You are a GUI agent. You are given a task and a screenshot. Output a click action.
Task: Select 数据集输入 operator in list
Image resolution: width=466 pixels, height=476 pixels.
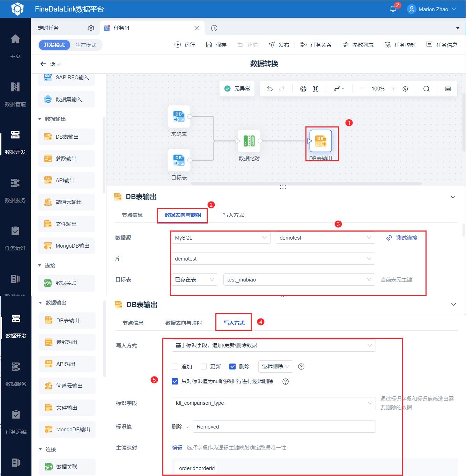pos(66,100)
